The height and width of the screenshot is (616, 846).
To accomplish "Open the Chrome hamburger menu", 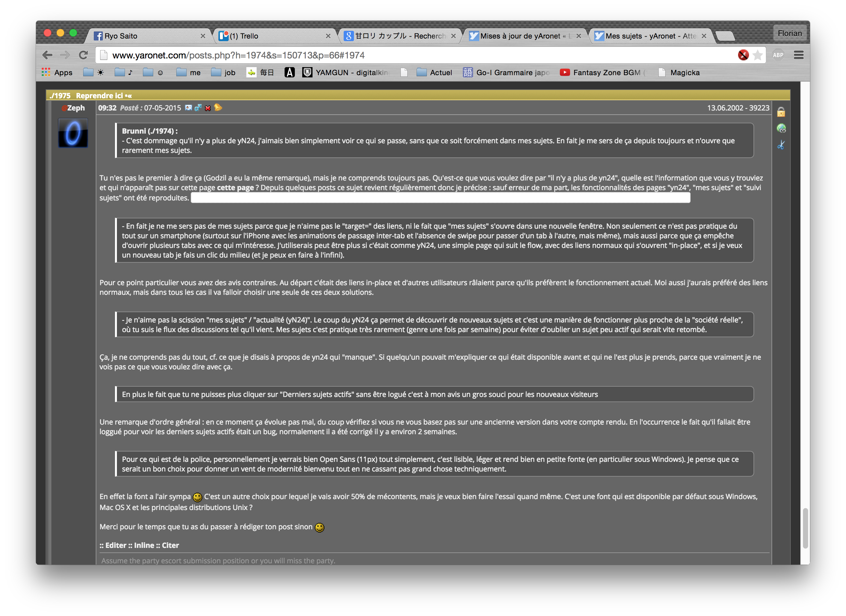I will pos(798,55).
